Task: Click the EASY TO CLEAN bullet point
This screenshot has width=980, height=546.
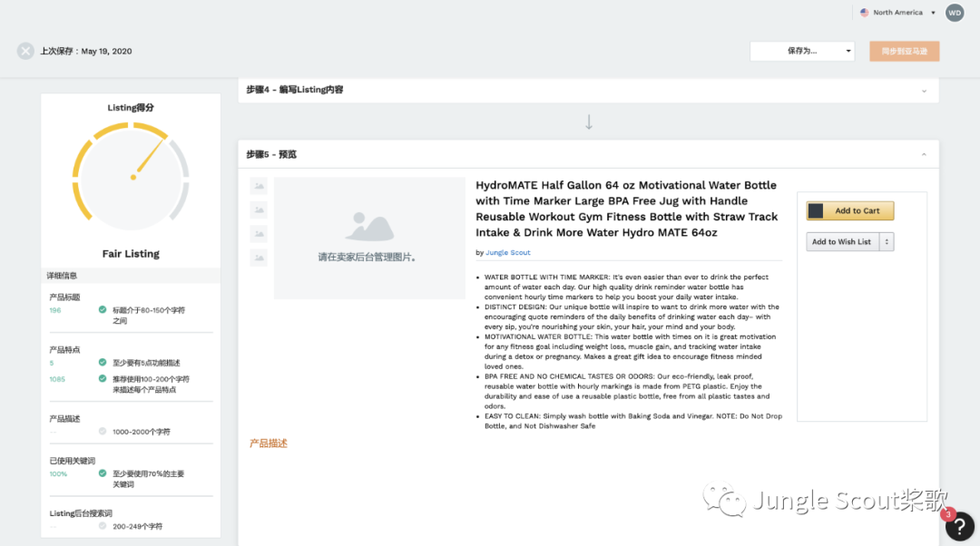Action: (632, 421)
